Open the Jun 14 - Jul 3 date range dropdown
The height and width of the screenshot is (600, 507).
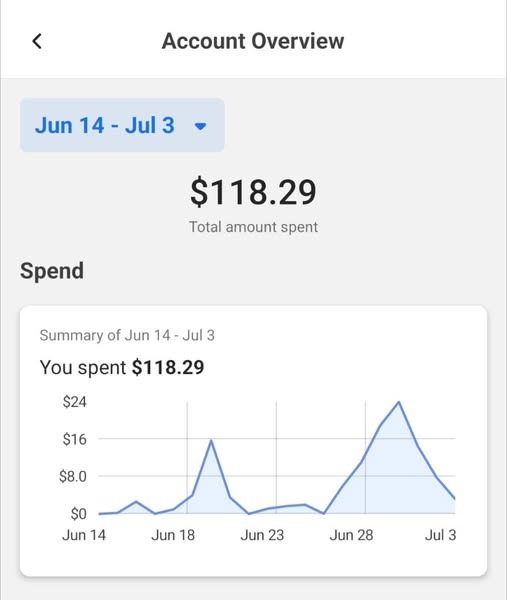point(122,125)
